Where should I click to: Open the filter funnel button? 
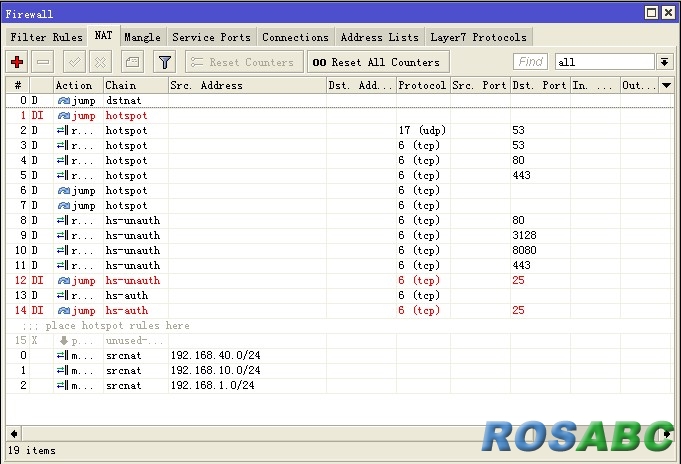coord(164,62)
